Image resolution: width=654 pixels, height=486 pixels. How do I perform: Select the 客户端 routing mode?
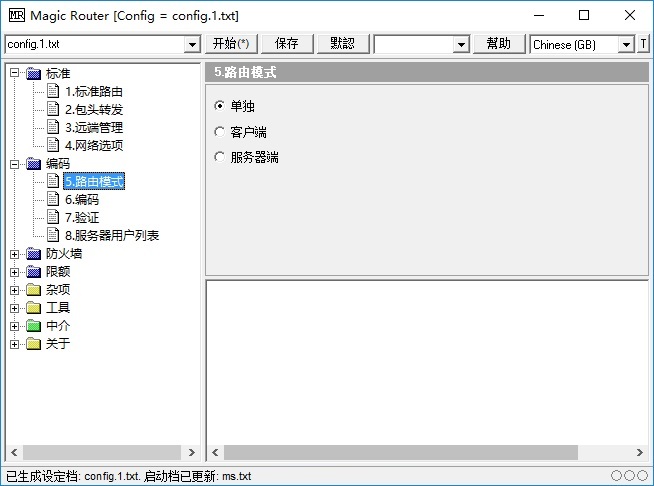220,131
